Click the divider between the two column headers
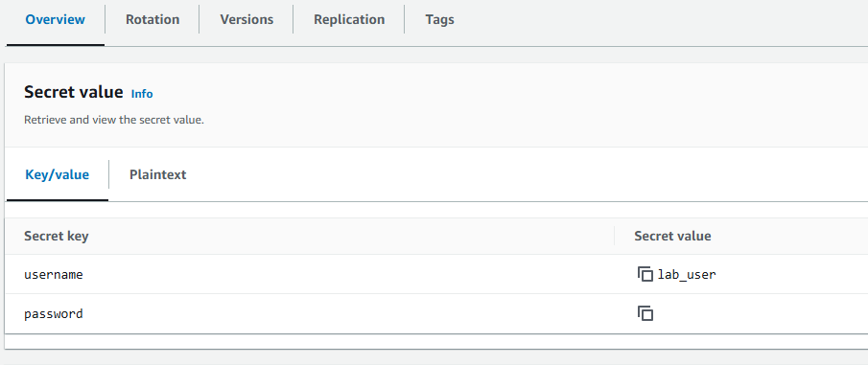The width and height of the screenshot is (868, 365). pos(615,236)
